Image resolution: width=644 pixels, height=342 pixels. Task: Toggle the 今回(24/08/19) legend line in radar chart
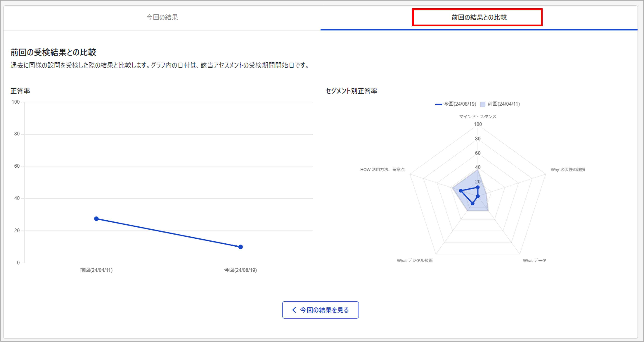pyautogui.click(x=439, y=104)
